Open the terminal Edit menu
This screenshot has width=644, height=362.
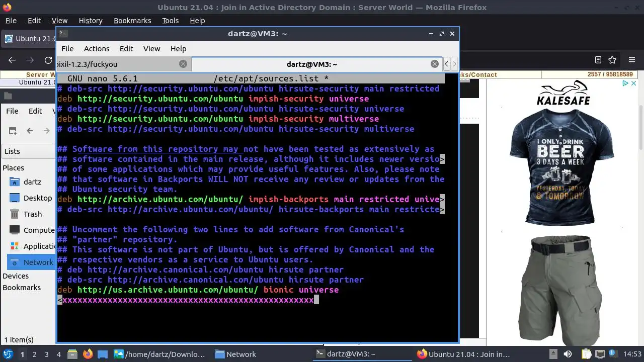click(126, 49)
